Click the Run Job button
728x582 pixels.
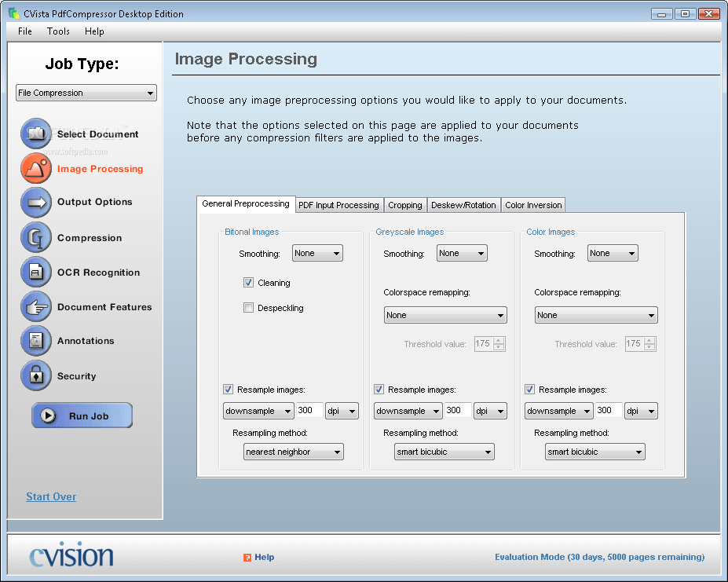82,415
